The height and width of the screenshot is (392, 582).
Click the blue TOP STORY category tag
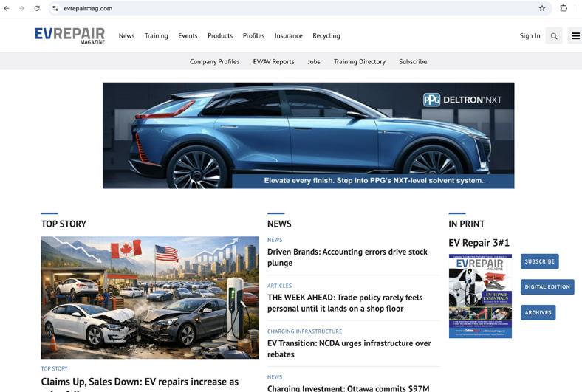(54, 368)
